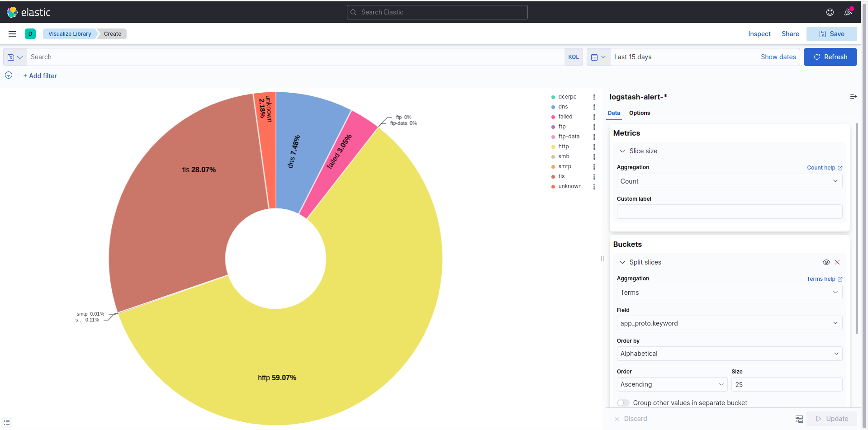Screen dimensions: 868x430
Task: Open the newsfeed notifications icon
Action: tap(848, 12)
